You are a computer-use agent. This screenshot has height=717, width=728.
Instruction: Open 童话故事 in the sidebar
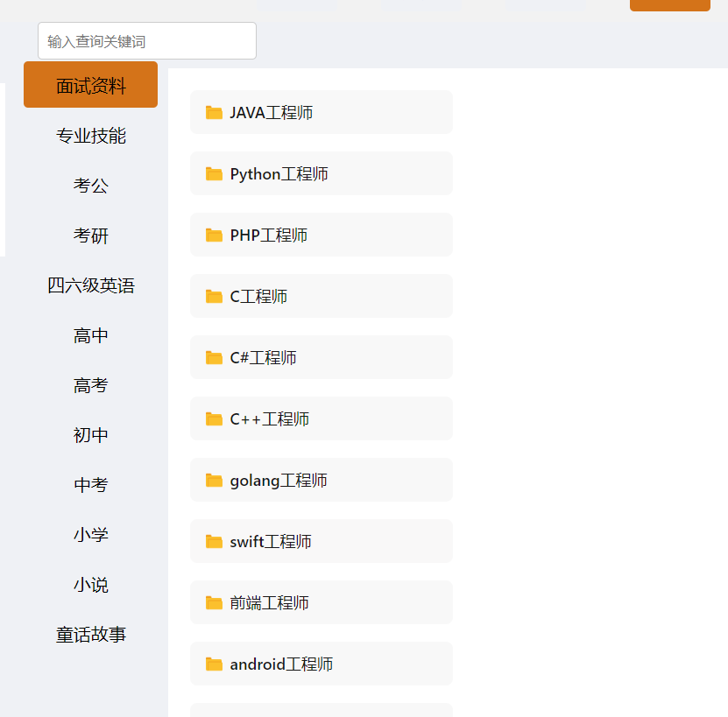pos(91,635)
